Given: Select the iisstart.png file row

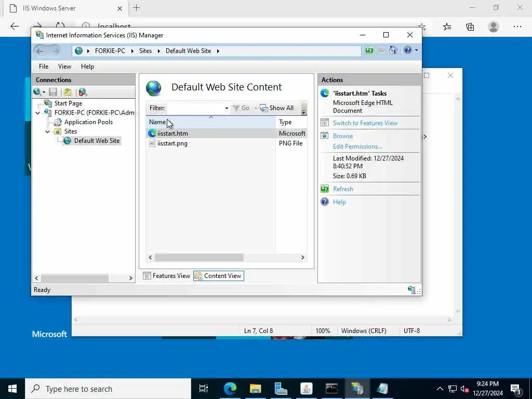Looking at the screenshot, I should (x=227, y=143).
